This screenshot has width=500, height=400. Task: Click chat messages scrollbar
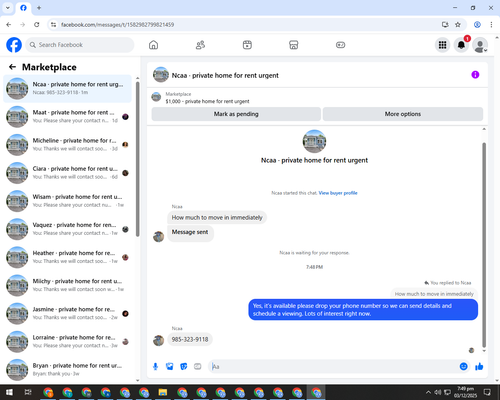point(484,245)
